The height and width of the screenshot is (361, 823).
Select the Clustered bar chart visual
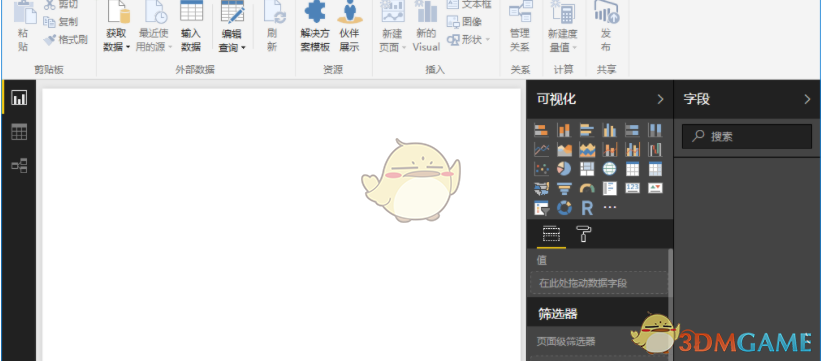click(x=587, y=130)
